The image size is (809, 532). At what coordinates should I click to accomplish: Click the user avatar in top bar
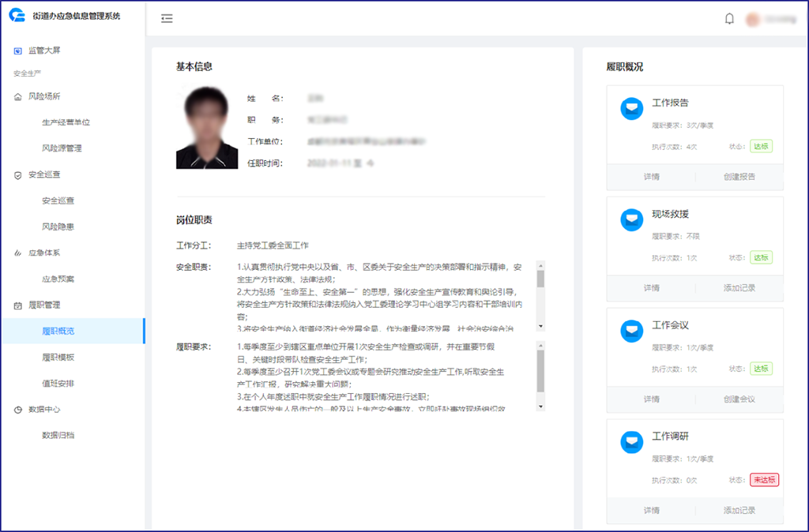(x=752, y=19)
